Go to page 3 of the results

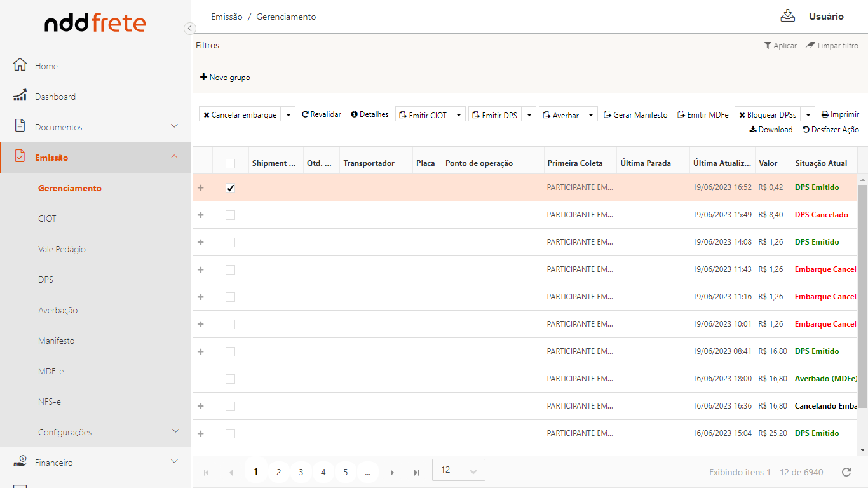point(301,472)
